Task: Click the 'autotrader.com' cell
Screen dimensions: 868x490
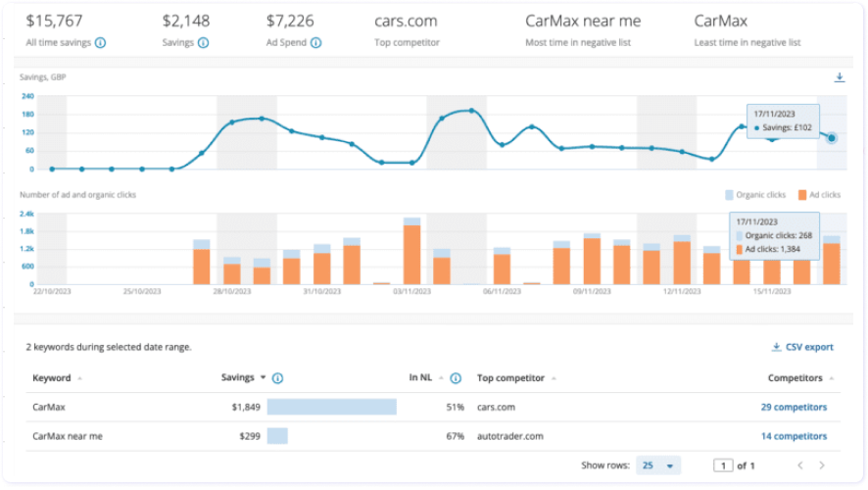Action: pyautogui.click(x=509, y=436)
